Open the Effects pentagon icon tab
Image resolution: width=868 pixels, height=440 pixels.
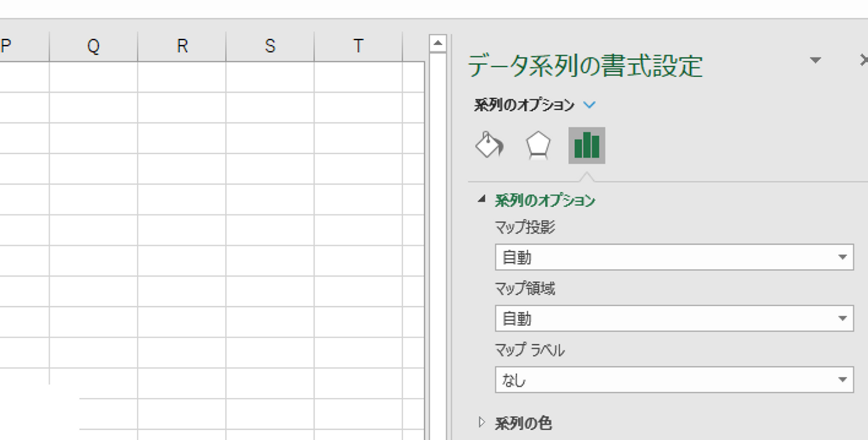538,145
